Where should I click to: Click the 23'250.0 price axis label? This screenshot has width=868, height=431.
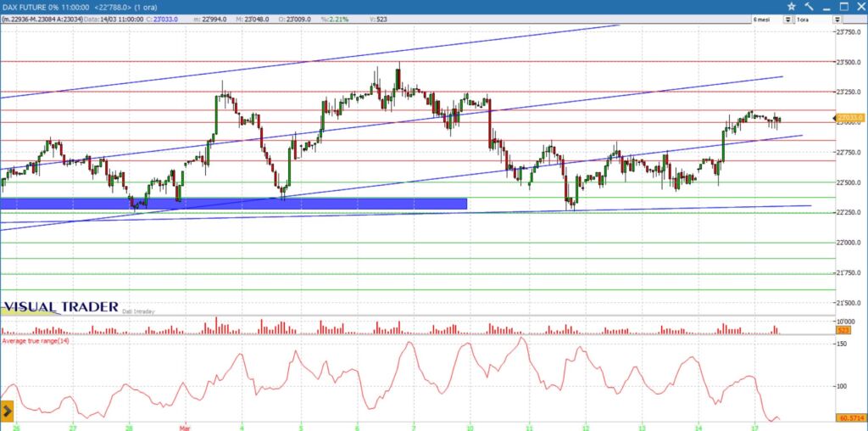tap(848, 92)
